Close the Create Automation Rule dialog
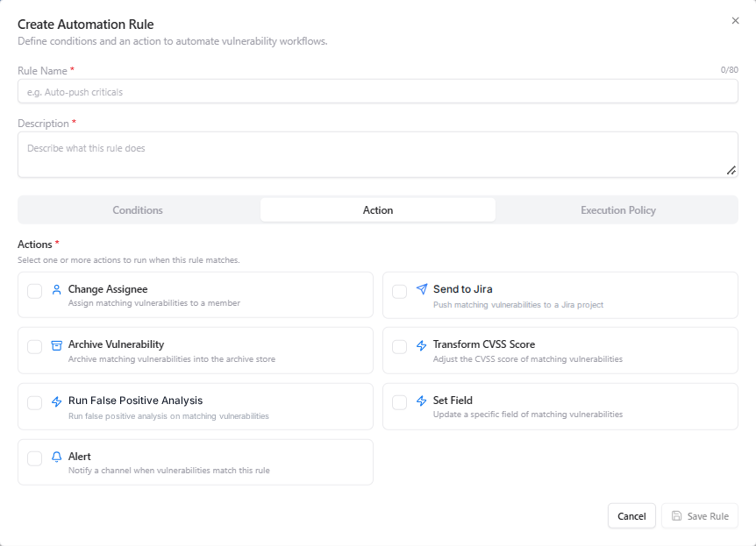Image resolution: width=756 pixels, height=546 pixels. coord(735,21)
